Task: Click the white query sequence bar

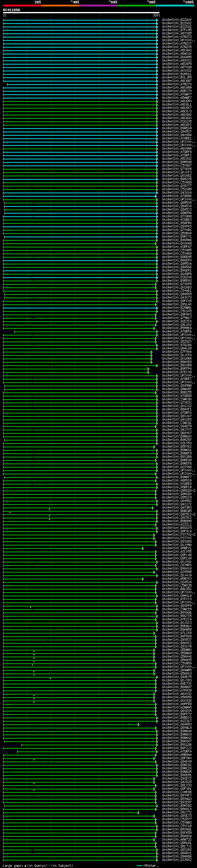Action: [x=81, y=12]
